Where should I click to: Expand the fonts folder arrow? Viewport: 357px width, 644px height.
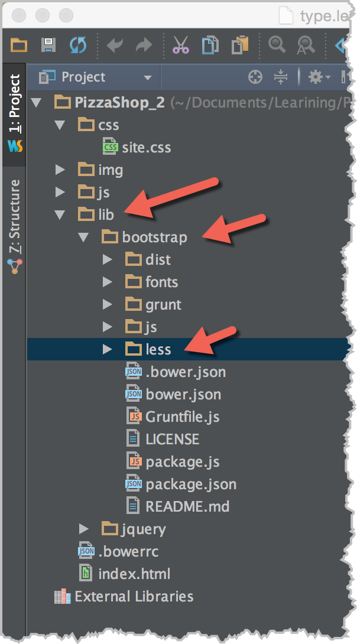(108, 282)
